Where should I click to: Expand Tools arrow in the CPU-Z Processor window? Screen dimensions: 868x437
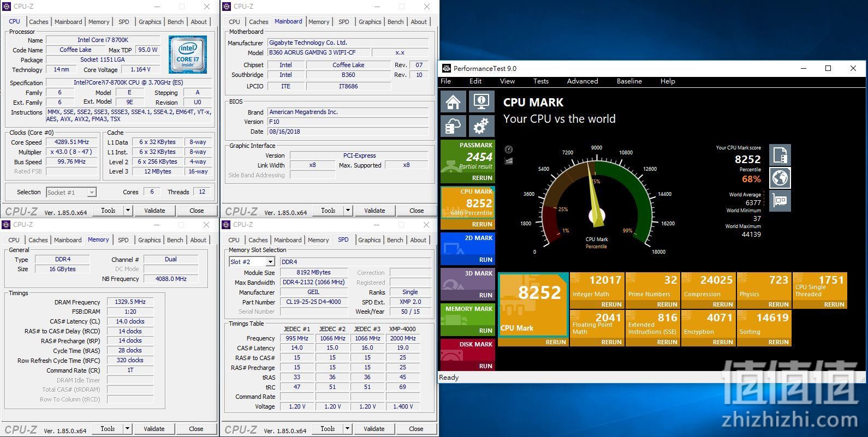pos(128,210)
